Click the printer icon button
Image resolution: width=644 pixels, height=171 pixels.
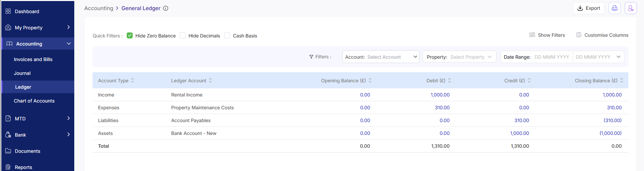(614, 8)
